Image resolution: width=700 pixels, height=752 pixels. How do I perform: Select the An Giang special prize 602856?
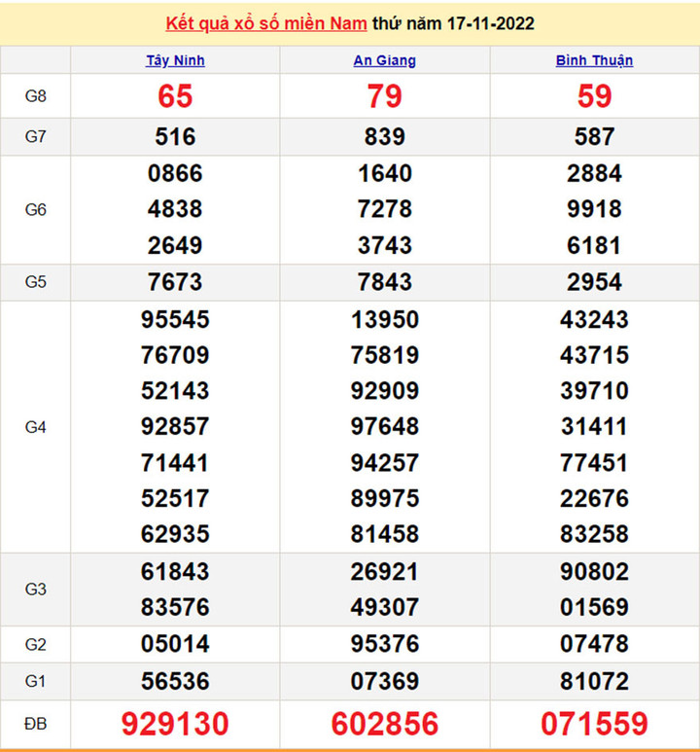[x=385, y=724]
